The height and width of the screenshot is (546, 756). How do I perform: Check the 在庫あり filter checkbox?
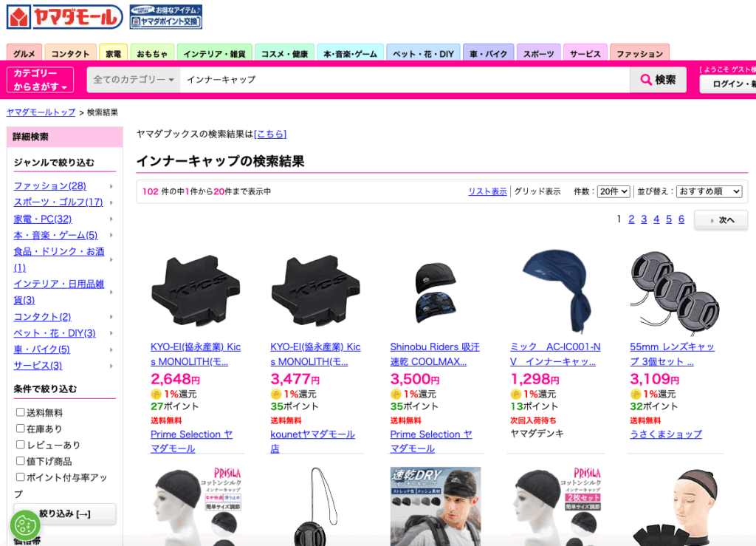click(20, 429)
